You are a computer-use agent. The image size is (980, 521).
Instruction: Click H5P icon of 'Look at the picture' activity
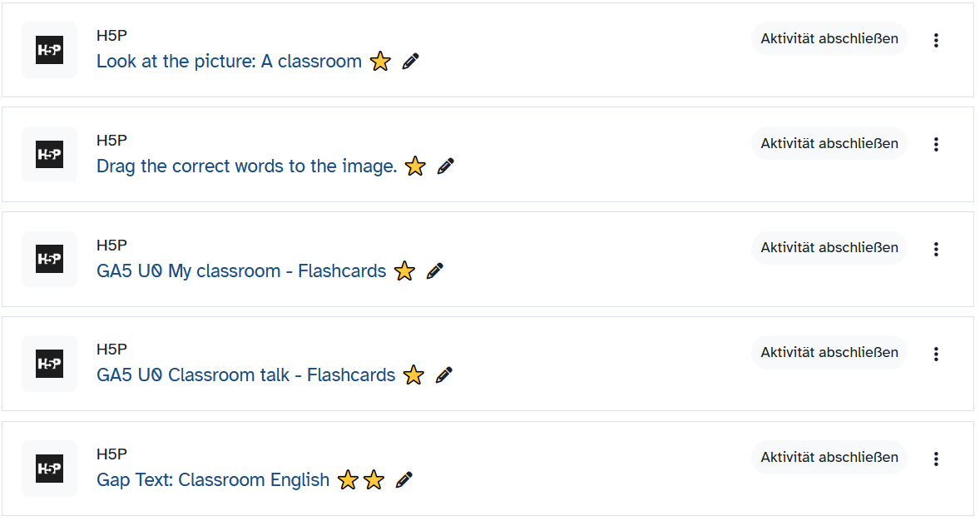(49, 50)
